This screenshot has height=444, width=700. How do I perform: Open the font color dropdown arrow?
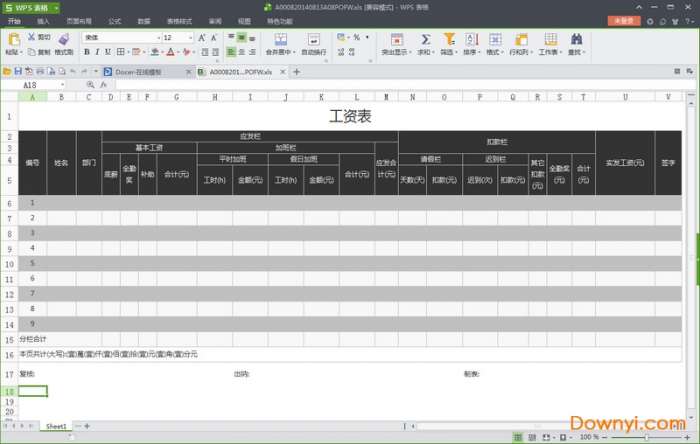tap(178, 52)
